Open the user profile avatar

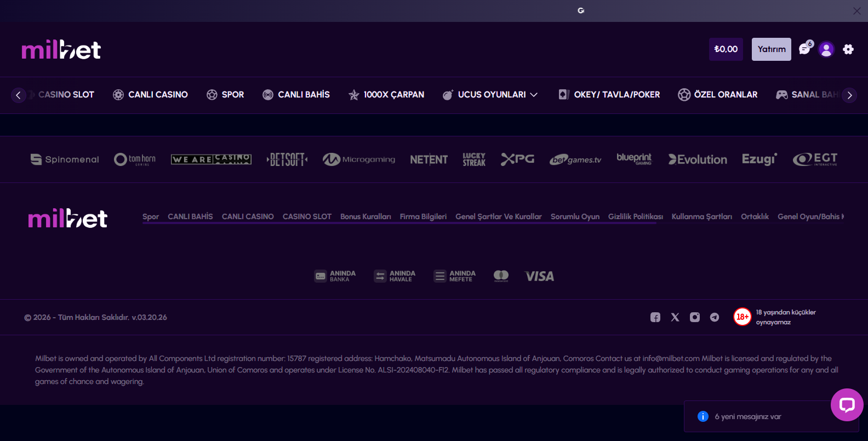(x=826, y=49)
